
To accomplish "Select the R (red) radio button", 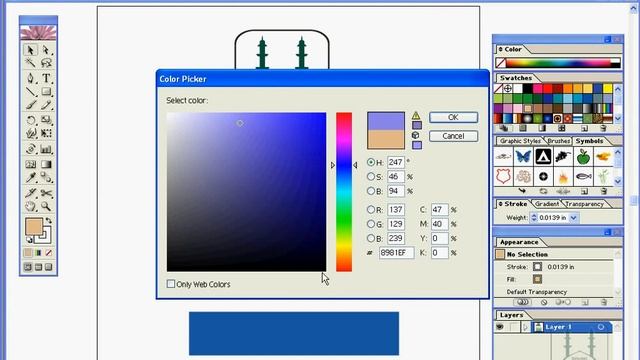I will 371,209.
